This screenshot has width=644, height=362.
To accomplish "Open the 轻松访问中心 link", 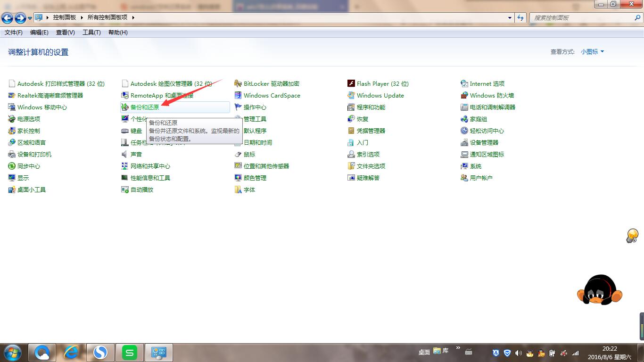I will coord(487,131).
